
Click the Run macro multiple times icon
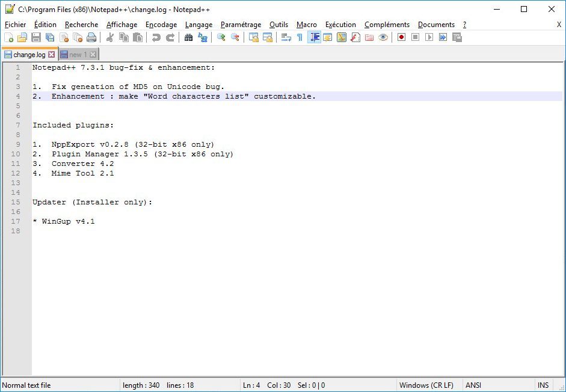(443, 37)
